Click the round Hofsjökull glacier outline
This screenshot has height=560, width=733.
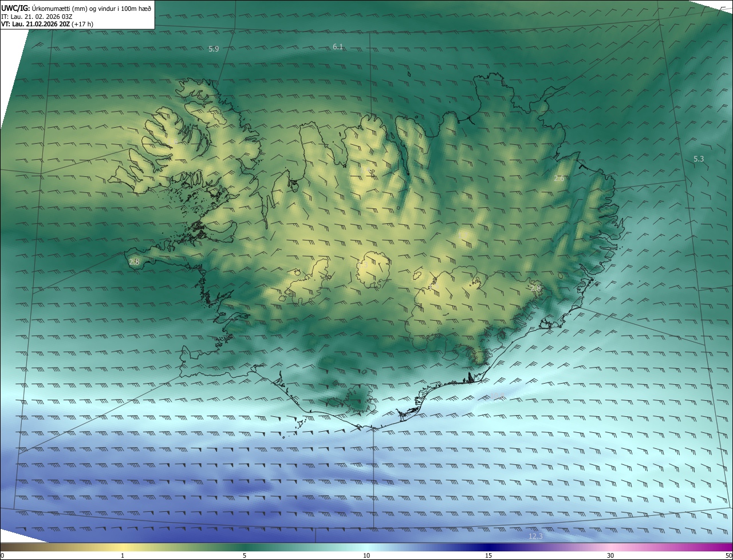[x=373, y=269]
